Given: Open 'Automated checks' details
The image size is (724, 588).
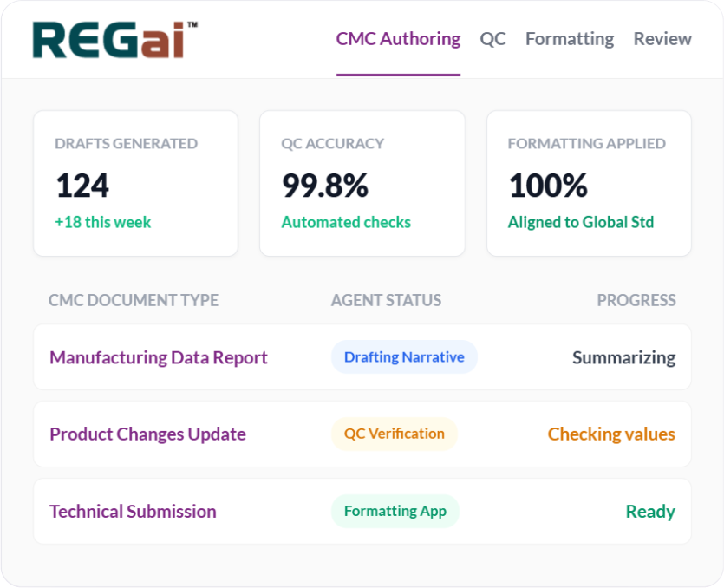Looking at the screenshot, I should pyautogui.click(x=345, y=222).
